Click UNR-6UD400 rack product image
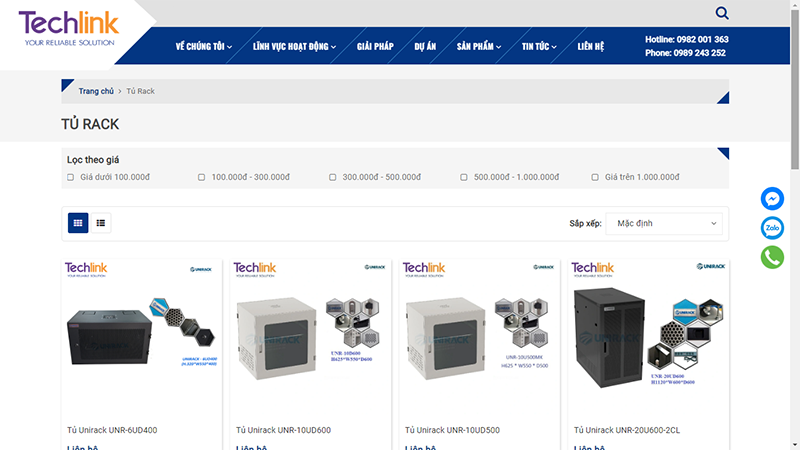The width and height of the screenshot is (800, 450). point(142,339)
